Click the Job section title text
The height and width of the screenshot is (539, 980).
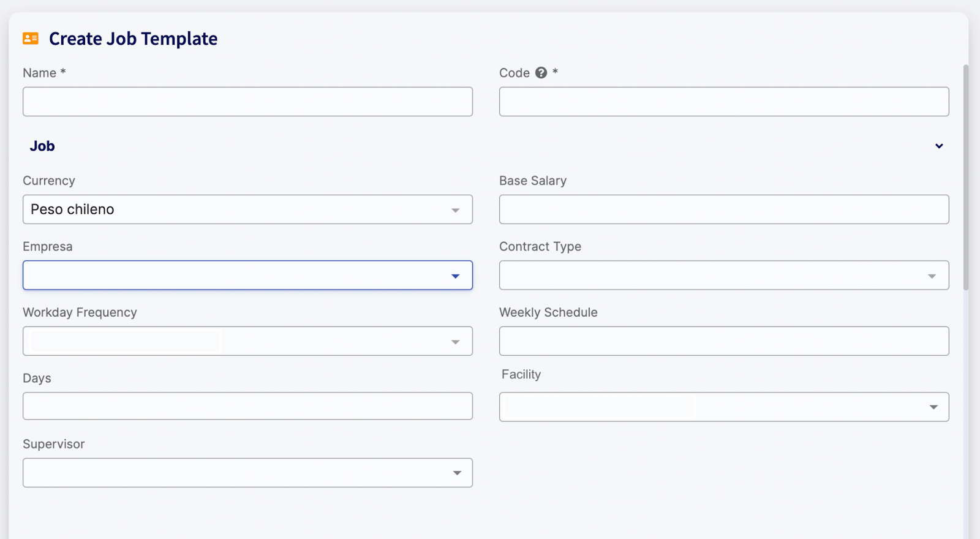42,146
